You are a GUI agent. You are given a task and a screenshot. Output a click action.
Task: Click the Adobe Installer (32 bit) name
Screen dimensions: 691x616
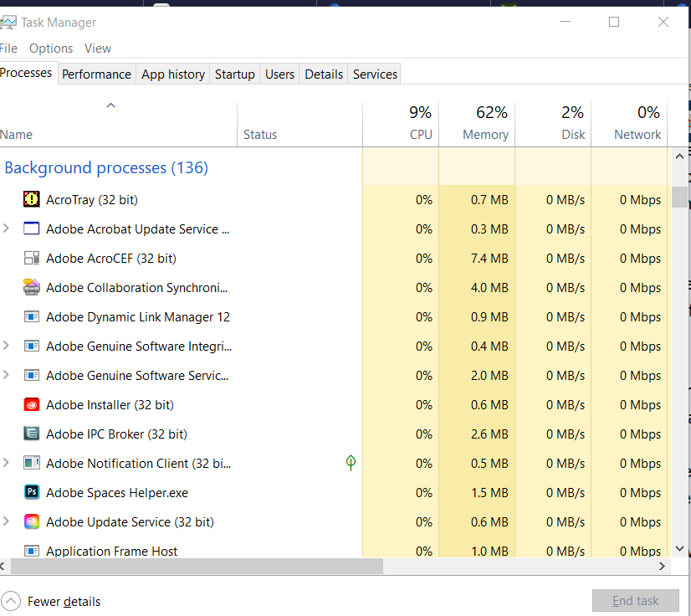tap(110, 405)
